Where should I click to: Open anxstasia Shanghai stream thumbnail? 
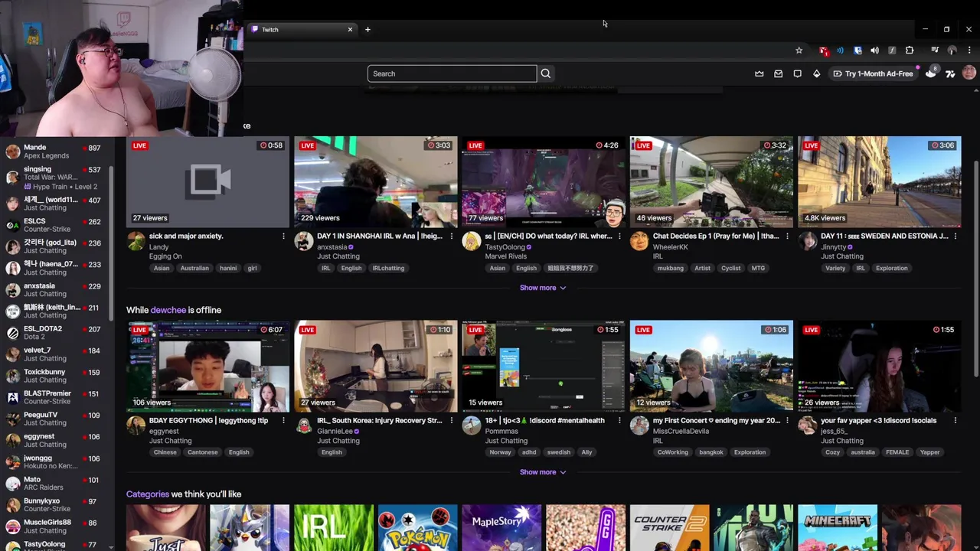376,182
